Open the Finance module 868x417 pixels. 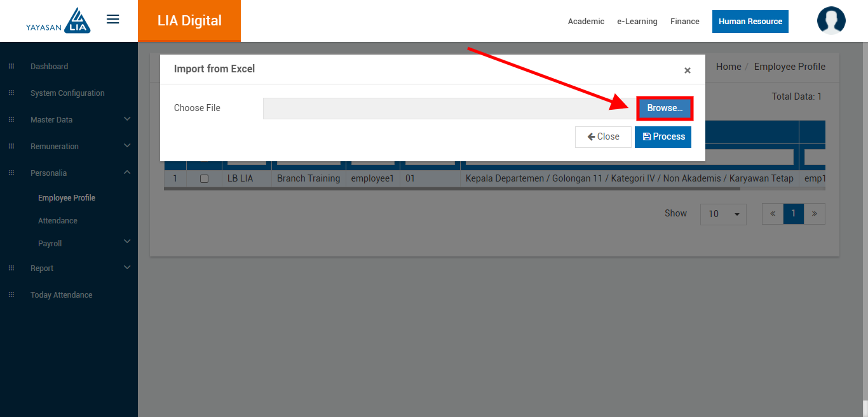click(684, 22)
